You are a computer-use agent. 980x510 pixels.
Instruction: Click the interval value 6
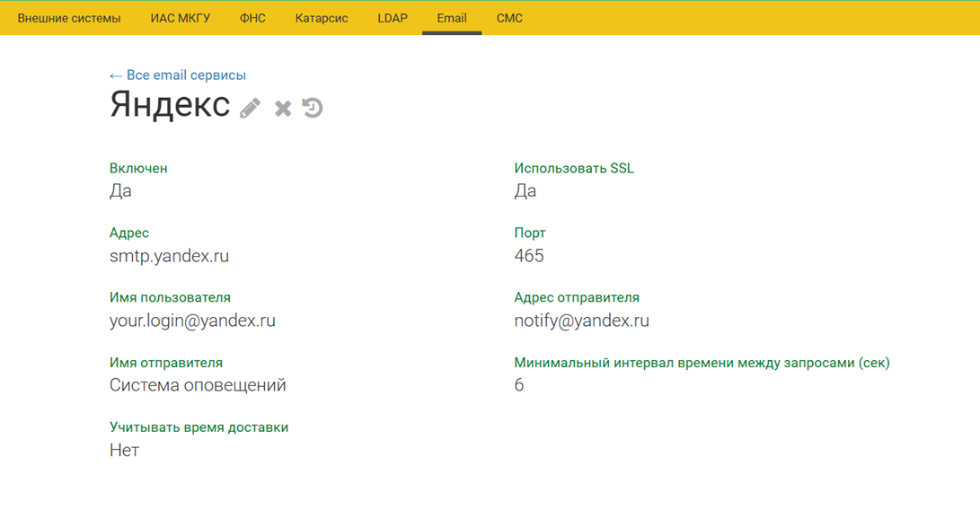pyautogui.click(x=519, y=385)
